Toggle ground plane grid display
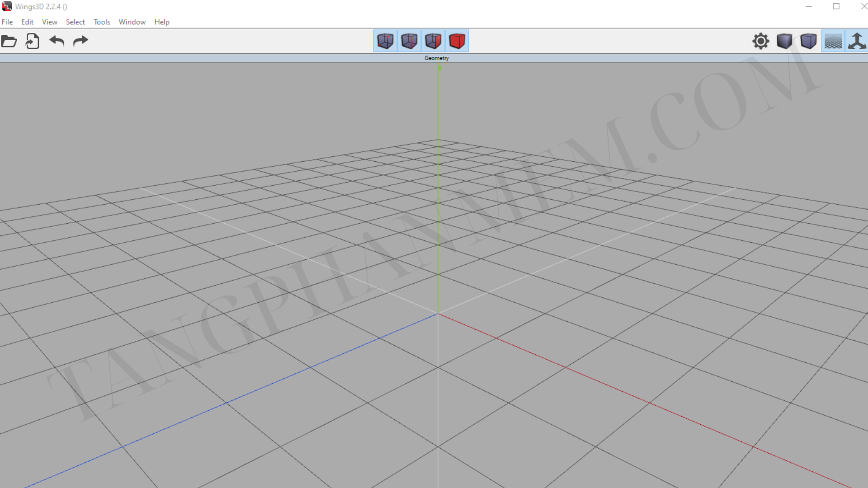 click(833, 41)
